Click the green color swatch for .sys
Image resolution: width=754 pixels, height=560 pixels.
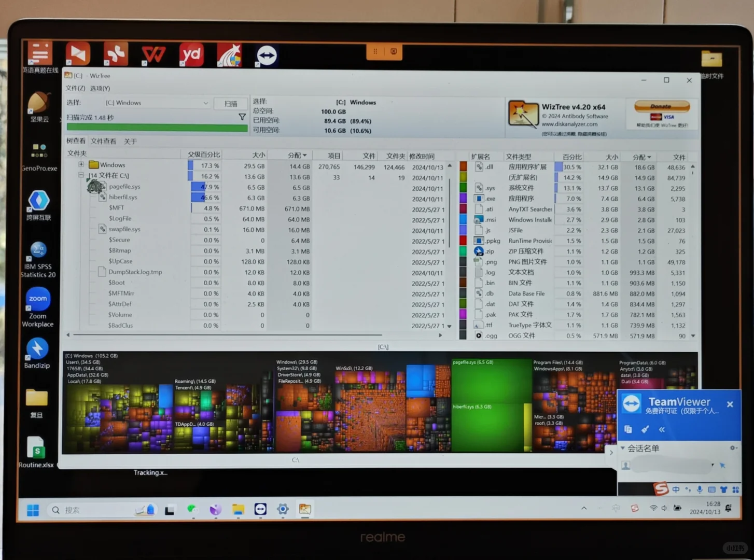coord(464,188)
